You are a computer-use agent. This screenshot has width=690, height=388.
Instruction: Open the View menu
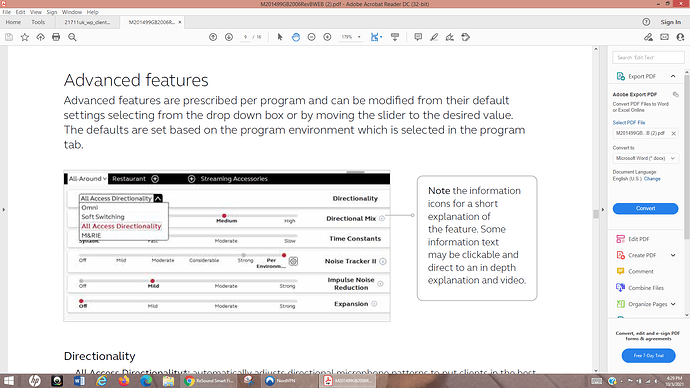coord(36,12)
